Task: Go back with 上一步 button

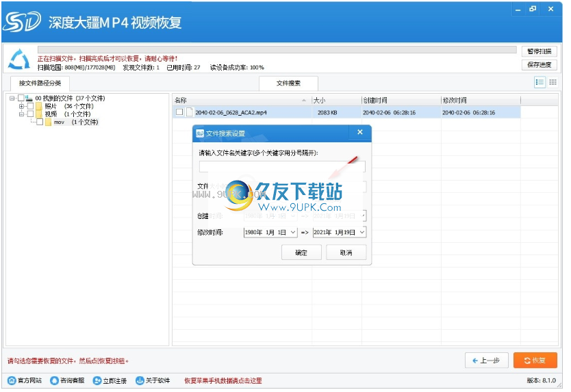Action: pos(486,361)
